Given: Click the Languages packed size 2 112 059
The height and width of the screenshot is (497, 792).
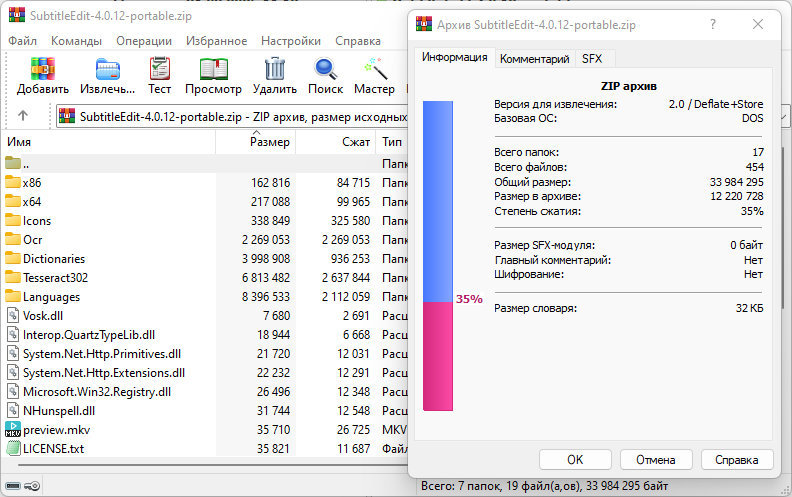Looking at the screenshot, I should [x=346, y=296].
